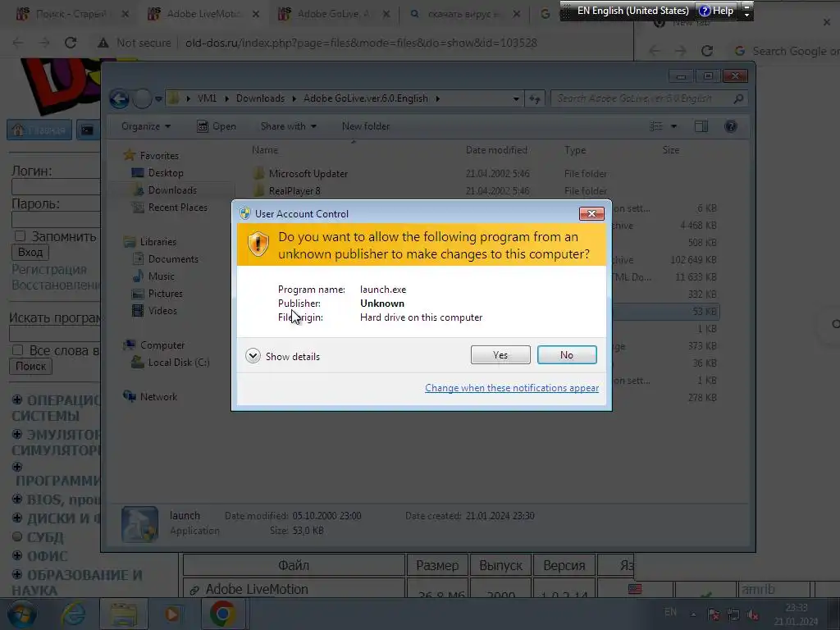
Task: Click Yes in User Account Control dialog
Action: (x=500, y=354)
